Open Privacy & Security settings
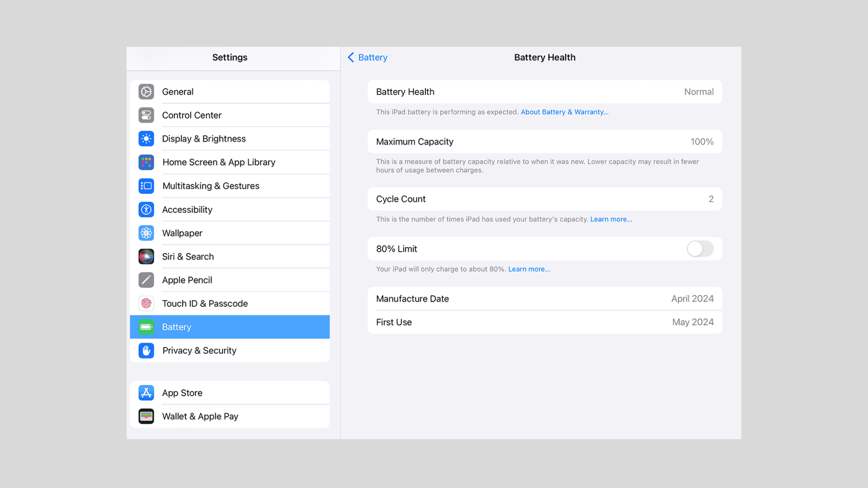Image resolution: width=868 pixels, height=488 pixels. click(230, 351)
